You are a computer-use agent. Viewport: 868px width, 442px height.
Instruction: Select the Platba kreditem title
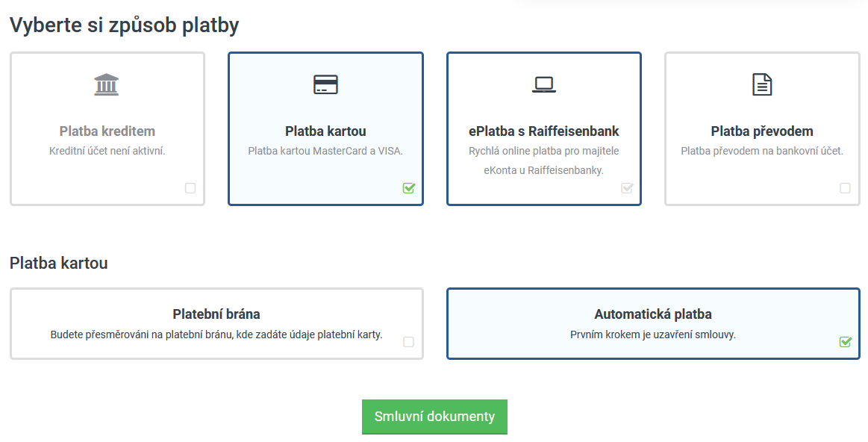tap(107, 131)
